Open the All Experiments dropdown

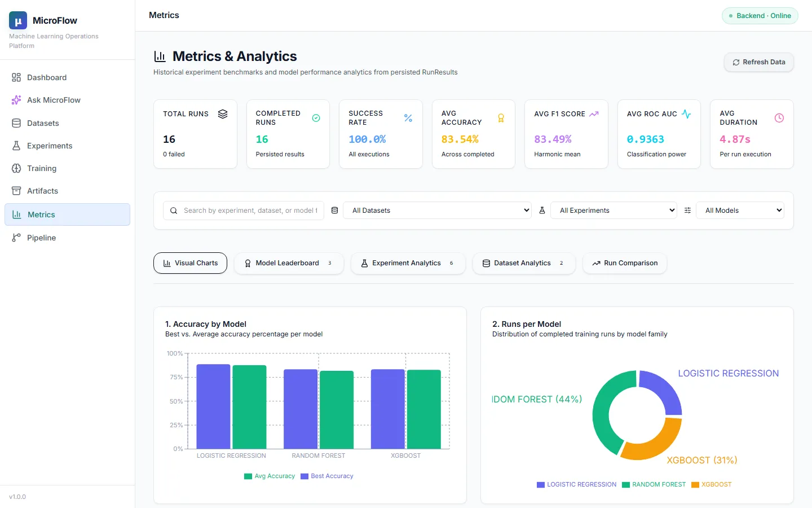point(614,211)
